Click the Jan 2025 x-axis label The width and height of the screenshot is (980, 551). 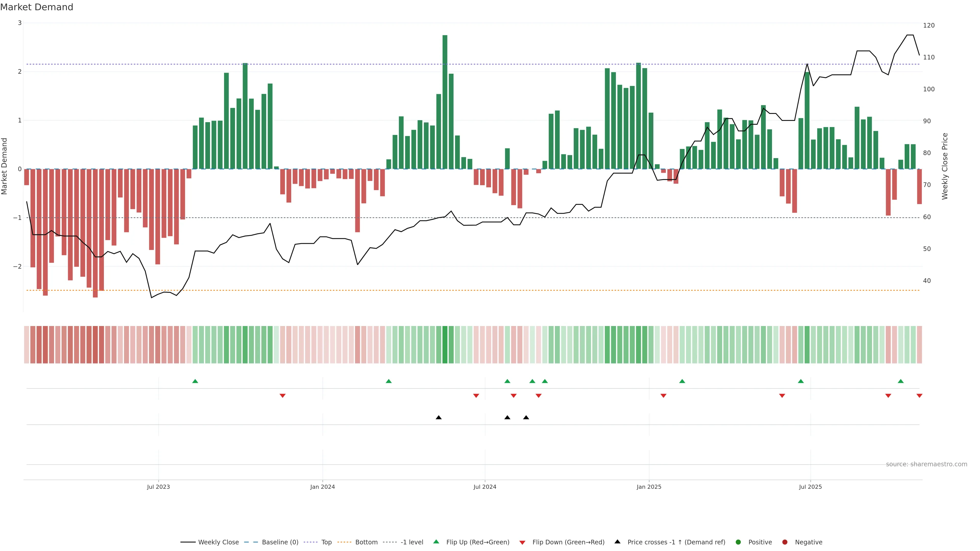(x=649, y=487)
